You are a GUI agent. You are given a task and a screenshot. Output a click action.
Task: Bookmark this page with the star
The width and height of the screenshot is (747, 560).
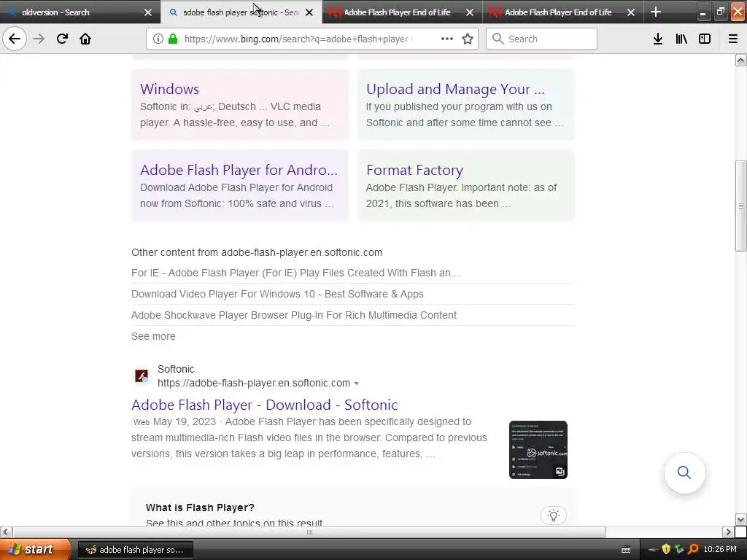(468, 39)
